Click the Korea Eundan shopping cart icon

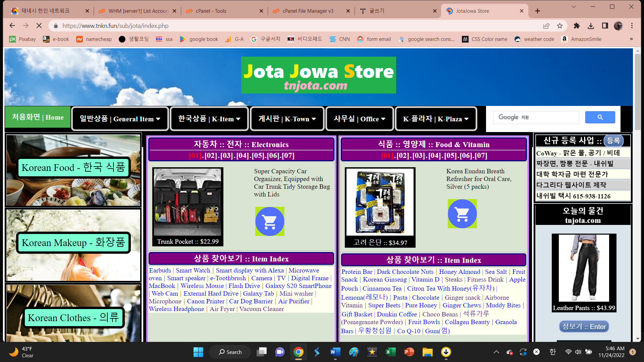[x=462, y=214]
